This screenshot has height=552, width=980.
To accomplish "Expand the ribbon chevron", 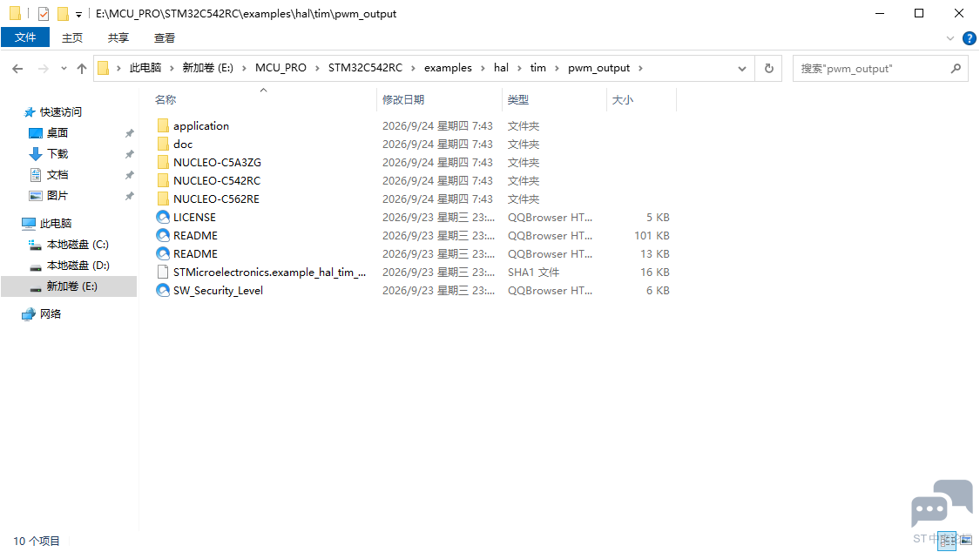I will click(950, 38).
